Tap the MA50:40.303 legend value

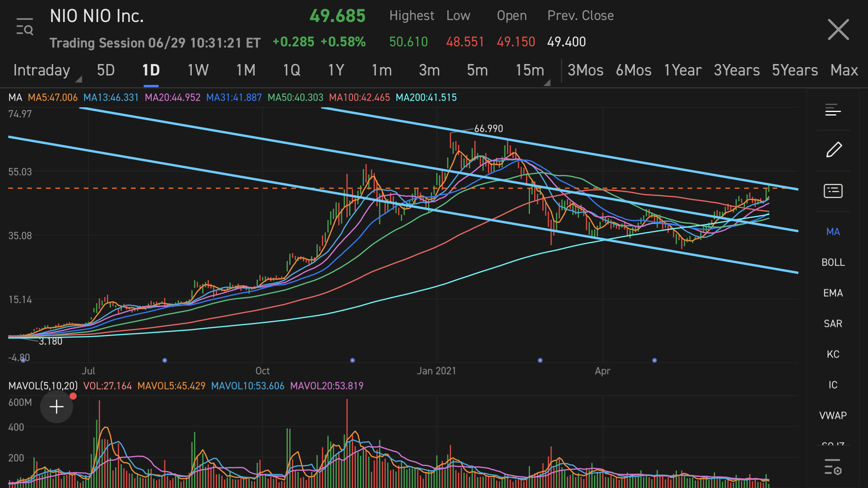click(295, 97)
